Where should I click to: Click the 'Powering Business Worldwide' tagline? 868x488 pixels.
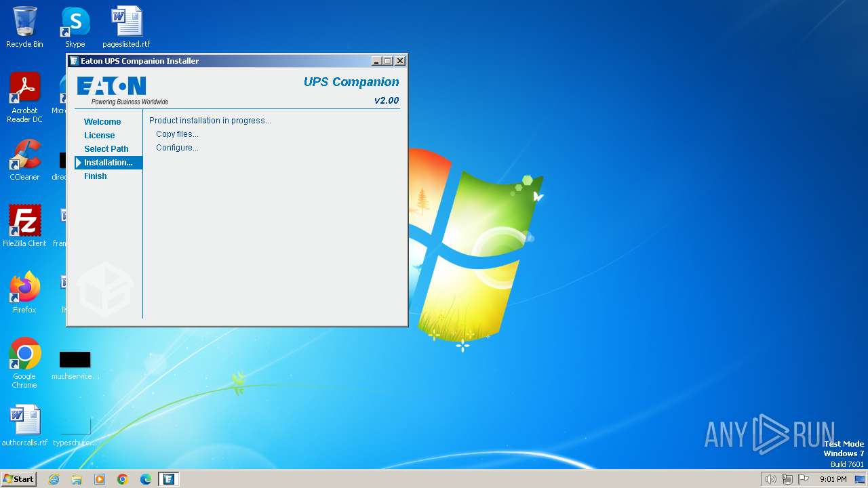pos(130,102)
